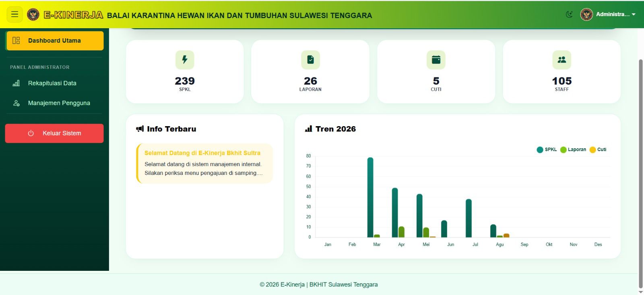Toggle the hamburger sidebar menu button
This screenshot has height=295, width=644.
14,15
